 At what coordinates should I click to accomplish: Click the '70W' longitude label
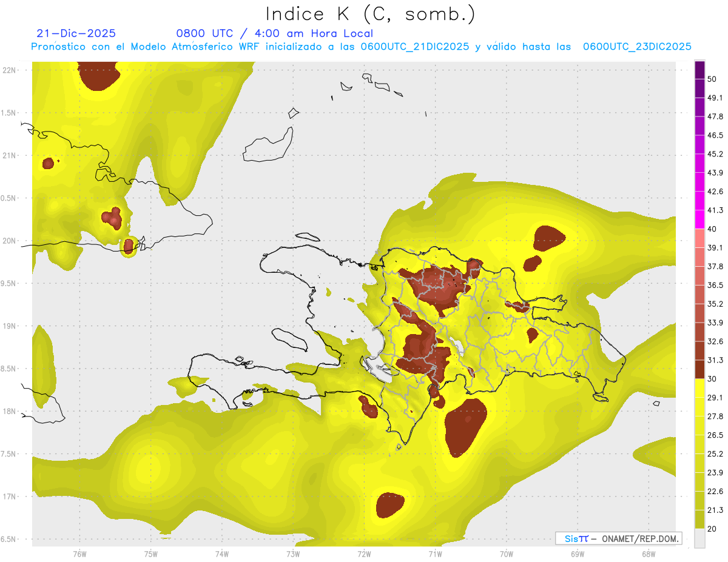(x=507, y=554)
